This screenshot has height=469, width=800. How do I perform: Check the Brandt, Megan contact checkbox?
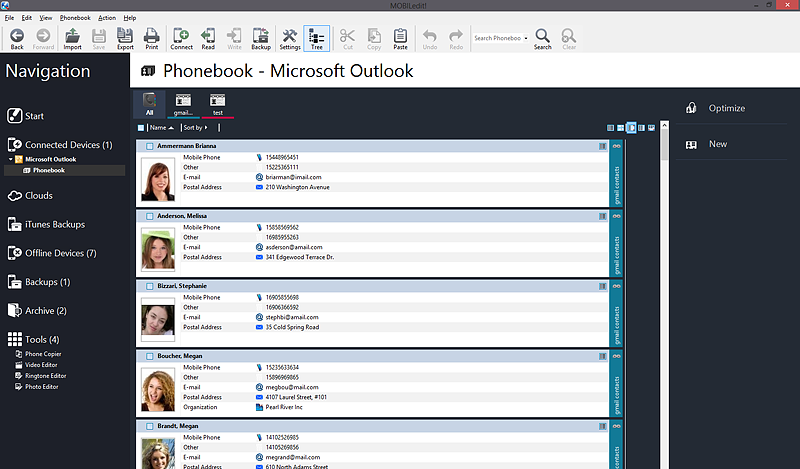point(149,426)
